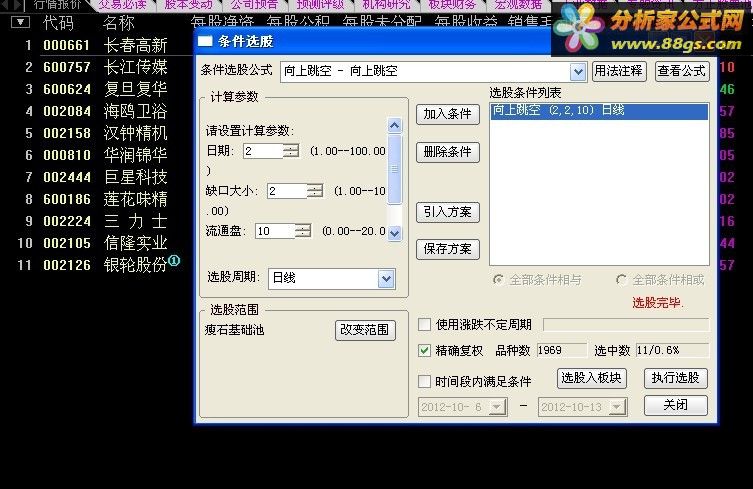Select stock row 600624 复旦复华
The height and width of the screenshot is (489, 753).
point(96,89)
